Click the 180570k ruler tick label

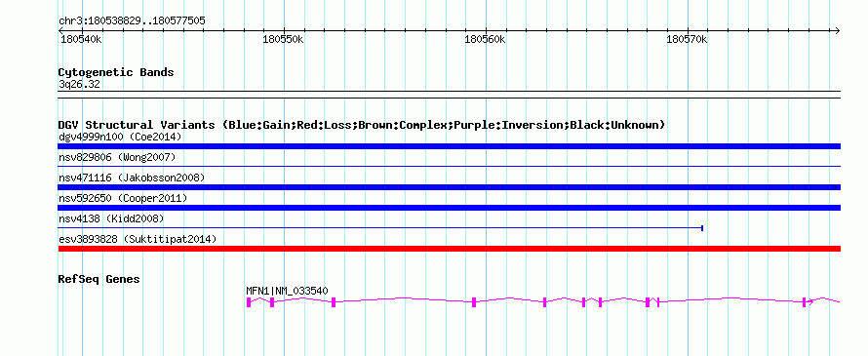pyautogui.click(x=687, y=40)
